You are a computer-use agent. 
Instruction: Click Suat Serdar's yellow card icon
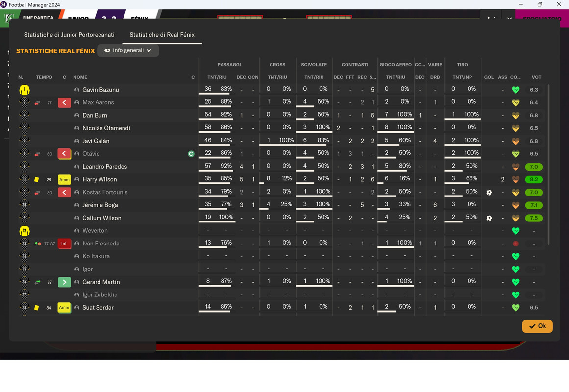tap(37, 308)
